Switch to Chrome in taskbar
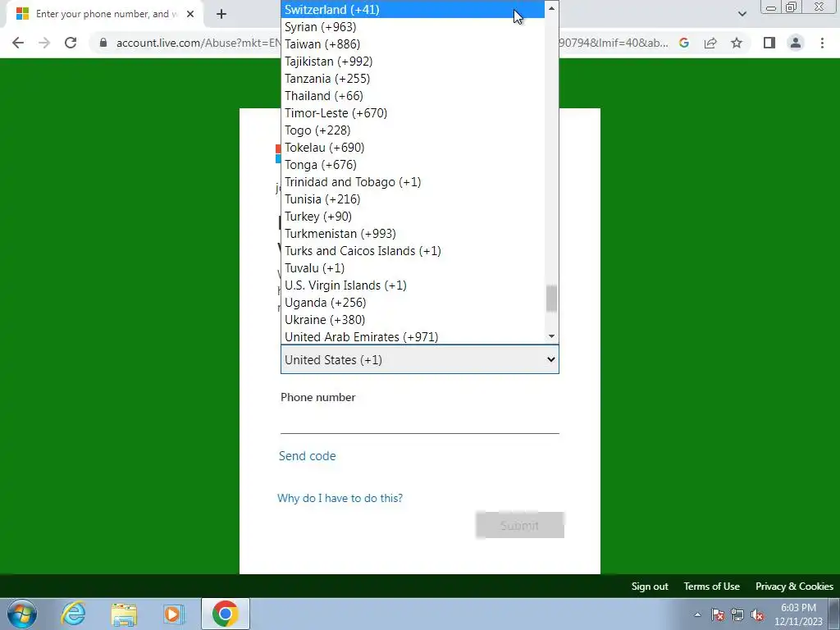The height and width of the screenshot is (630, 840). [x=225, y=614]
